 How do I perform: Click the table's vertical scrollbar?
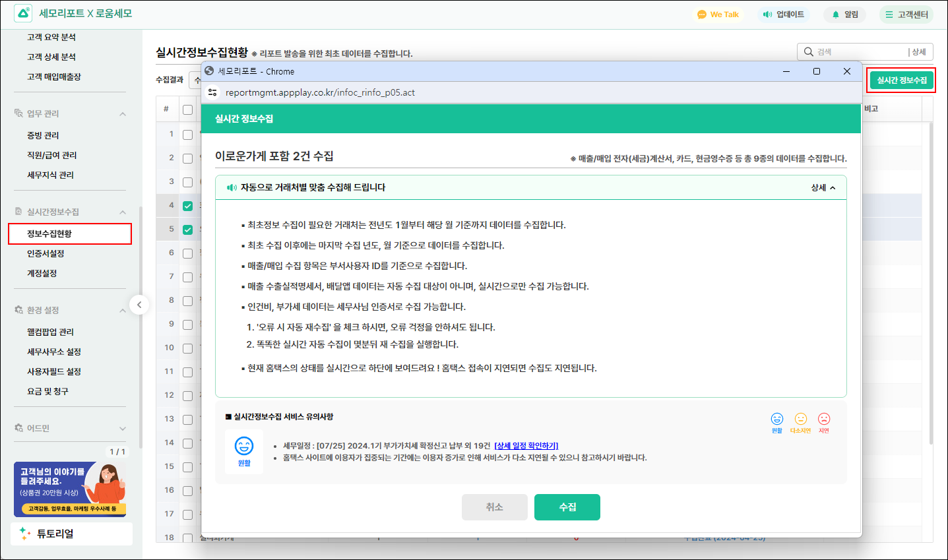click(x=931, y=264)
